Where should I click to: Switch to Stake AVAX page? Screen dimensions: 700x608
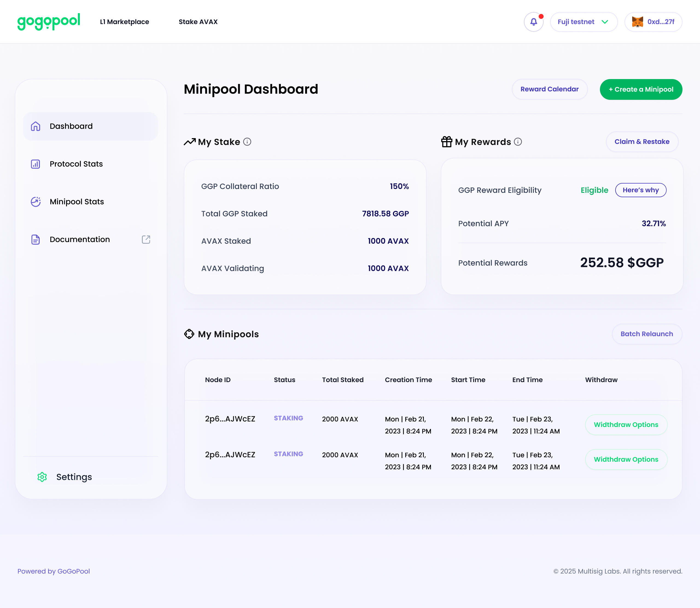[198, 22]
